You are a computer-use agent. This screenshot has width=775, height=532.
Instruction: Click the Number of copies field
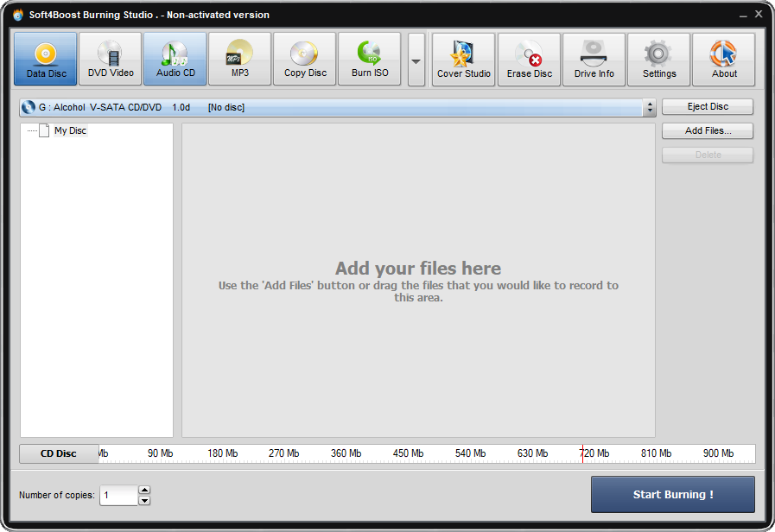[x=118, y=495]
